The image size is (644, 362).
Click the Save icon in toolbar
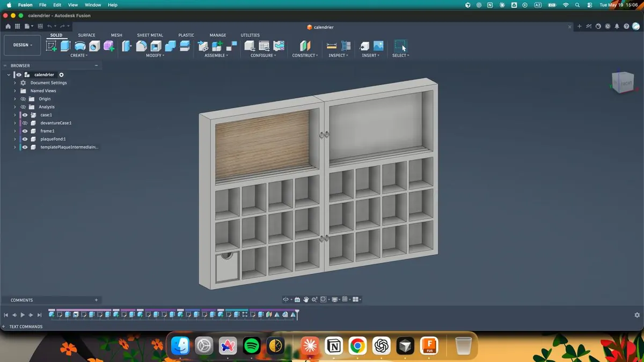[40, 26]
